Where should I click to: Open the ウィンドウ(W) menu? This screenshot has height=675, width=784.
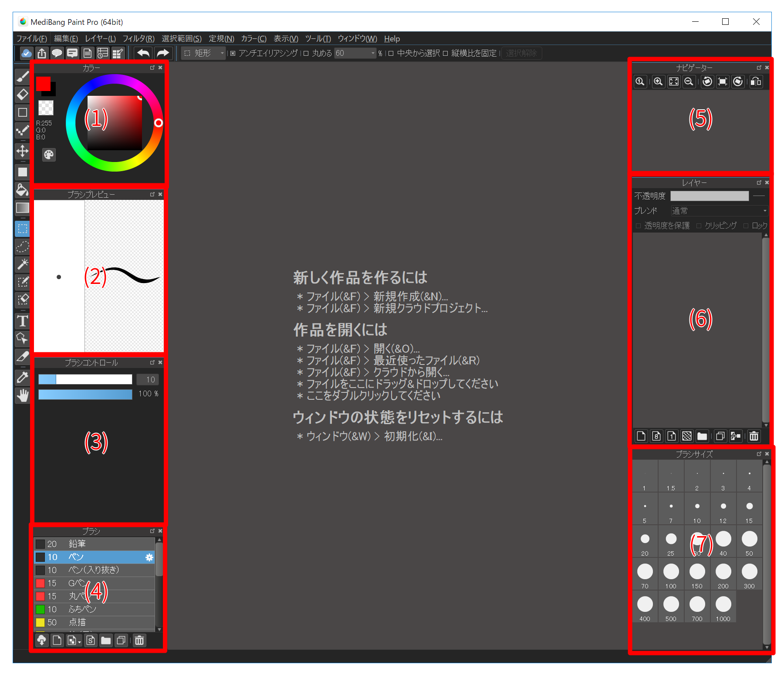point(358,39)
